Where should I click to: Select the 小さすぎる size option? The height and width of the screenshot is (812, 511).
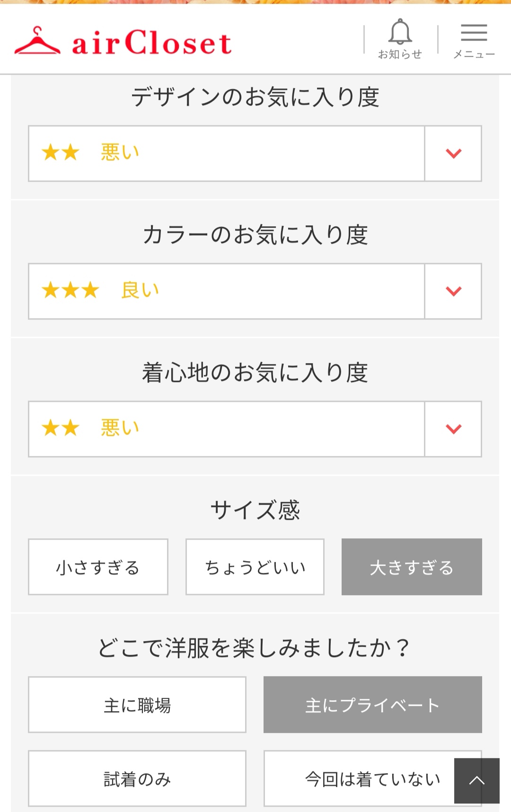(98, 567)
